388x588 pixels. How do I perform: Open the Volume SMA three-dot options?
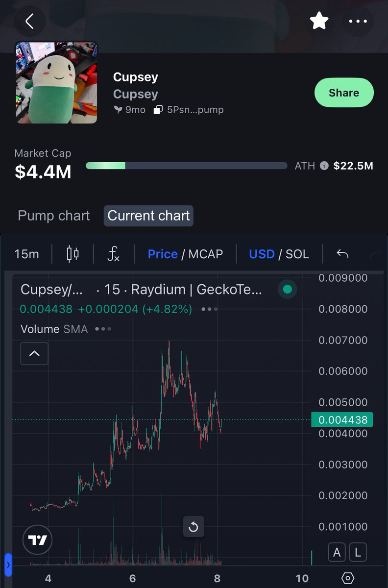tap(103, 329)
